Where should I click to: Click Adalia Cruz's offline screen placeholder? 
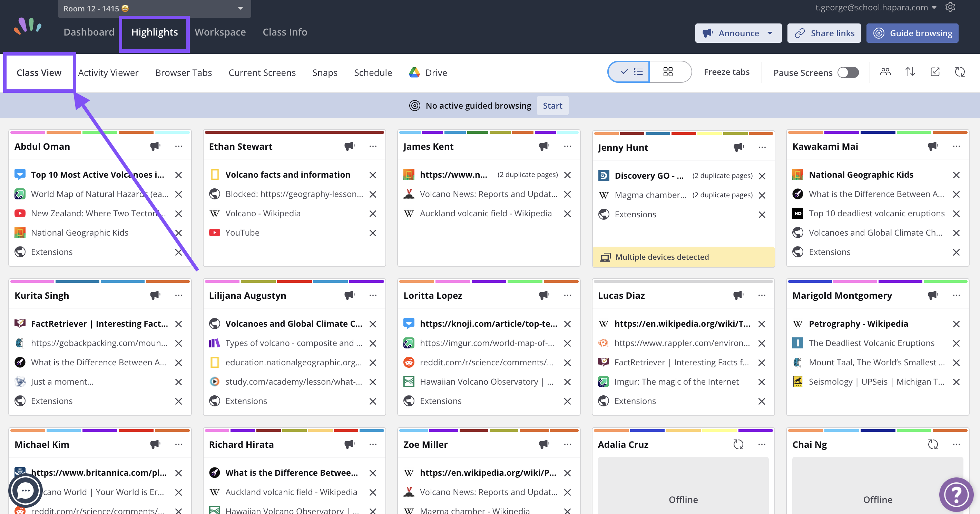683,485
